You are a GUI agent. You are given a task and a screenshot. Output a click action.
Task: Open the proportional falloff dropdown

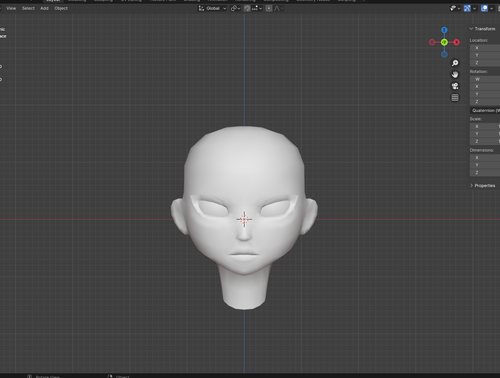[279, 8]
